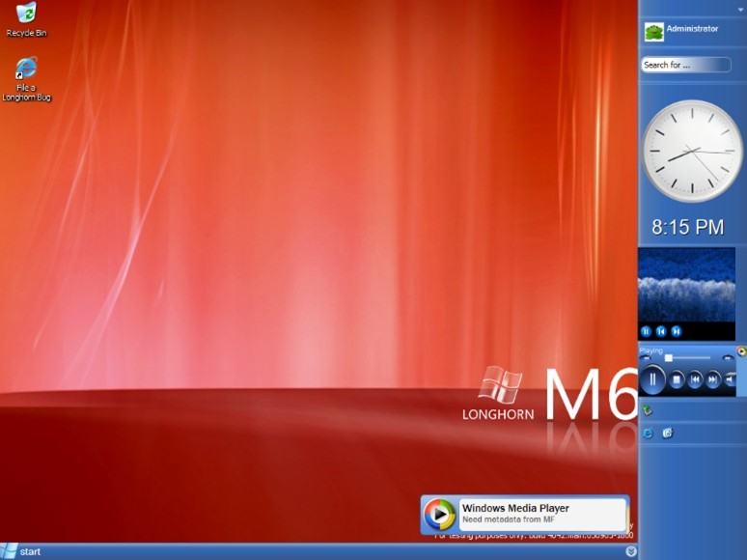Click the second quick launch icon beside Internet Explorer

click(x=668, y=433)
